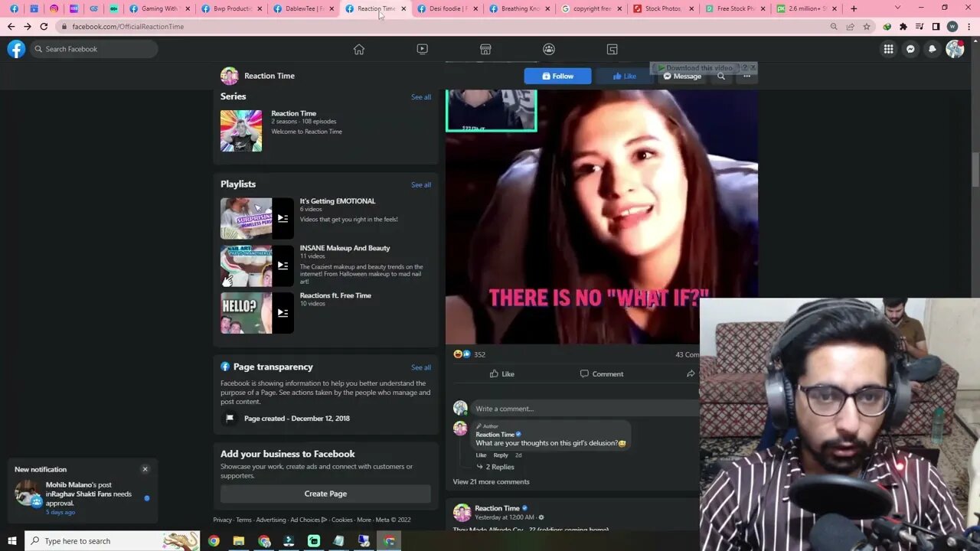Image resolution: width=980 pixels, height=551 pixels.
Task: Open the Groups icon in top navigation
Action: tap(549, 49)
